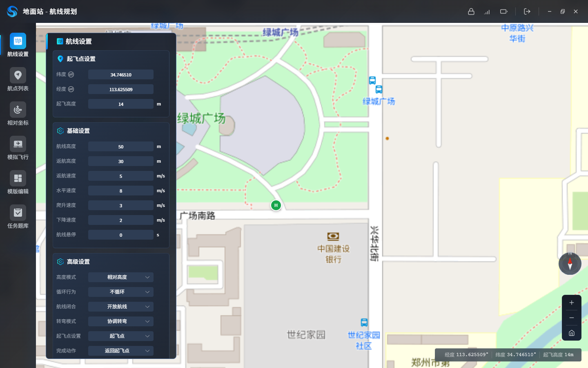Image resolution: width=588 pixels, height=368 pixels.
Task: Click the 高级设置 gear icon
Action: [60, 262]
